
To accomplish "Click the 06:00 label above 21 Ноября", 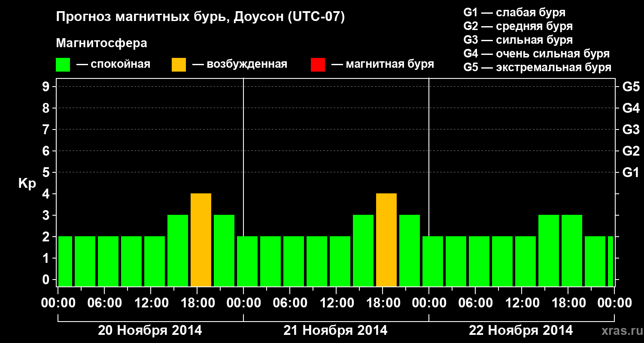I will pos(290,303).
